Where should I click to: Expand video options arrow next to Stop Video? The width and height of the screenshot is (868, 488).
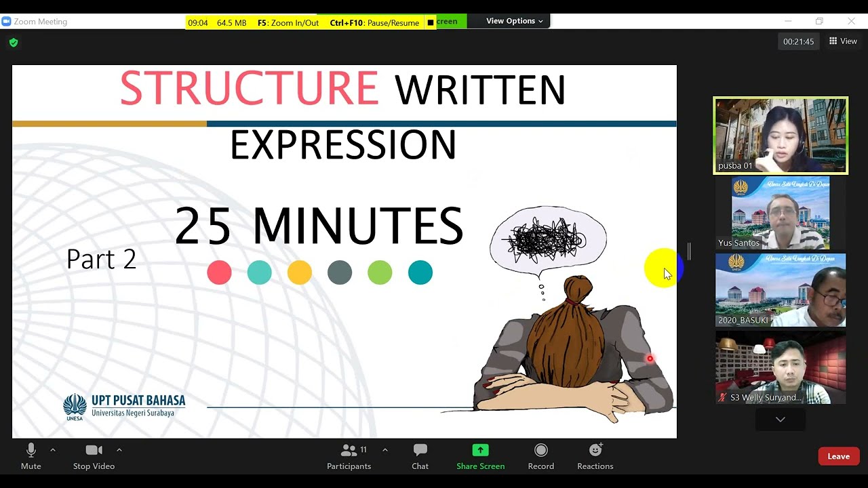[119, 450]
